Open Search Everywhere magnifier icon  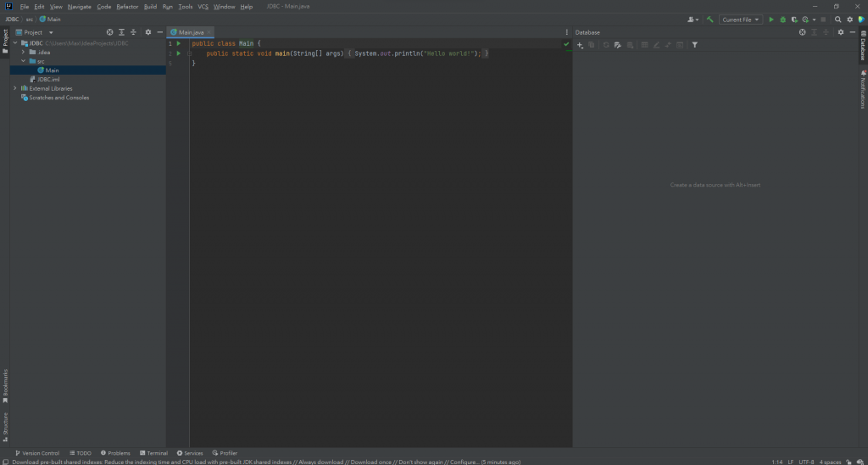point(838,20)
